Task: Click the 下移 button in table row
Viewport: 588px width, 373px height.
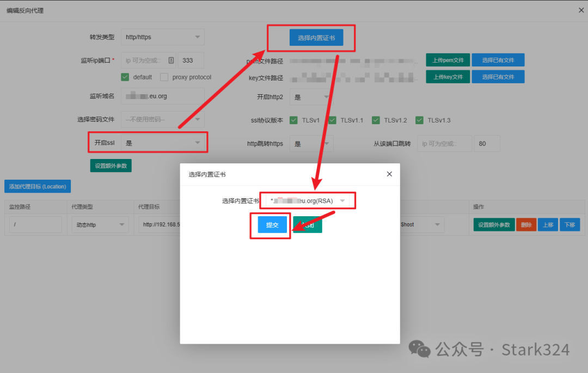Action: click(x=569, y=224)
